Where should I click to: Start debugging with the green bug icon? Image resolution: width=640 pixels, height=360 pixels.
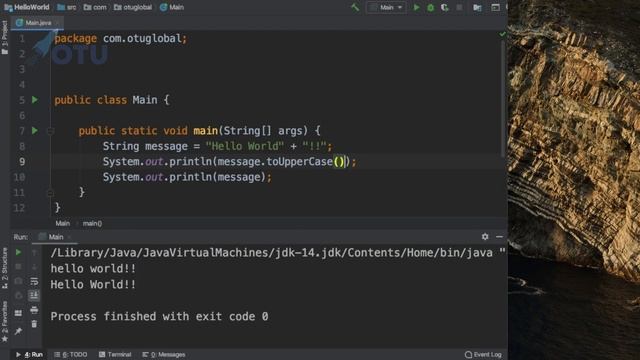pyautogui.click(x=431, y=7)
